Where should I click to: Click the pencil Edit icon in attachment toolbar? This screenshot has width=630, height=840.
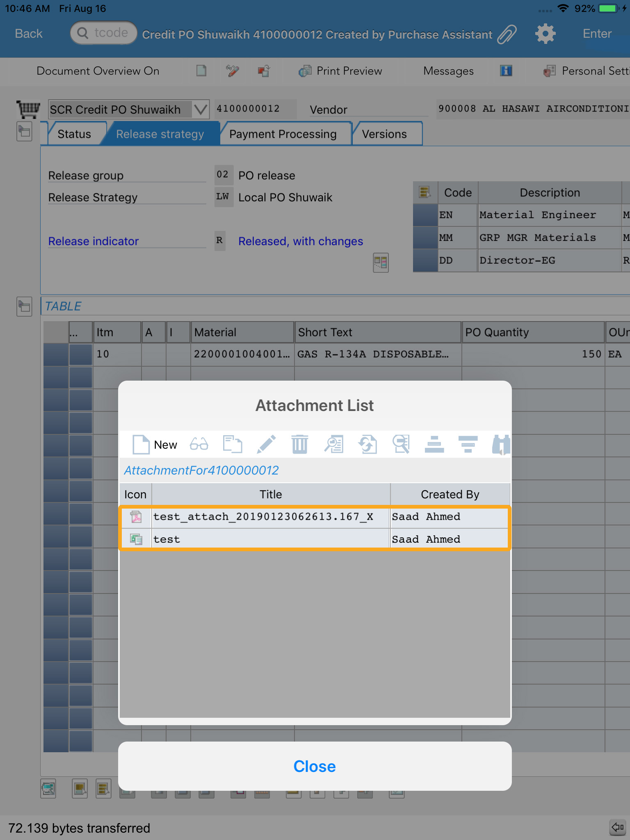pos(266,444)
